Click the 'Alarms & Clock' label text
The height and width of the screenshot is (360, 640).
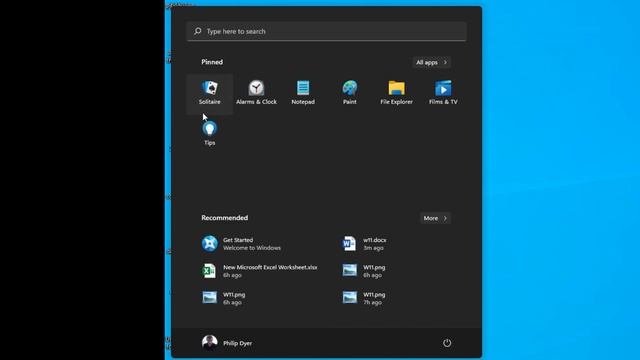coord(256,102)
